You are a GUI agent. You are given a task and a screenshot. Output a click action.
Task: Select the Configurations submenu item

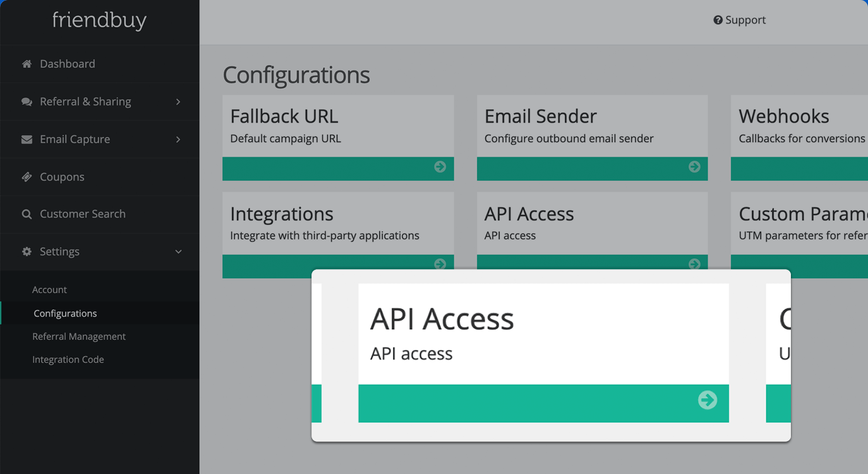tap(65, 313)
